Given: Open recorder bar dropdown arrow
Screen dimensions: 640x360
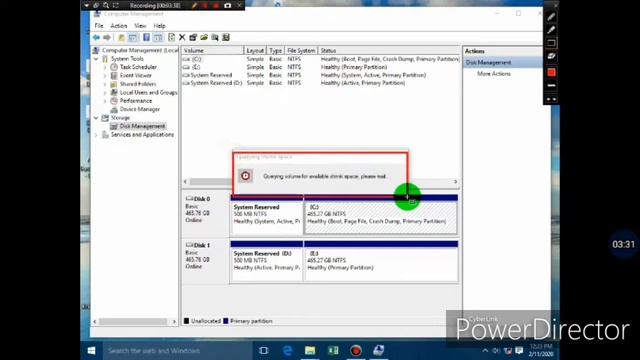Looking at the screenshot, I should [x=87, y=5].
